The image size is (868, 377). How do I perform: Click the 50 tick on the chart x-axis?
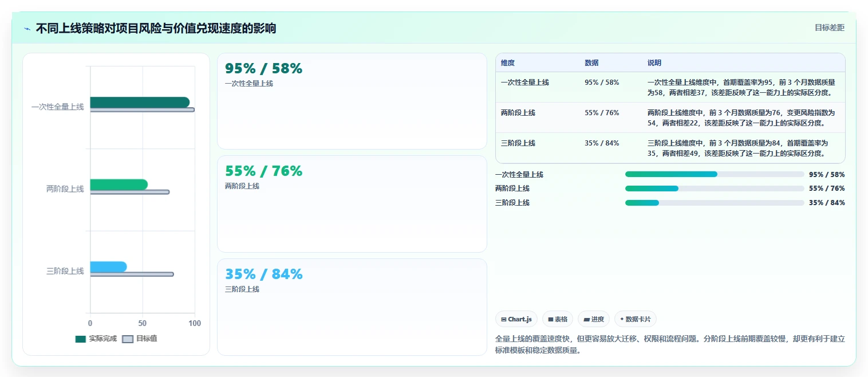142,324
